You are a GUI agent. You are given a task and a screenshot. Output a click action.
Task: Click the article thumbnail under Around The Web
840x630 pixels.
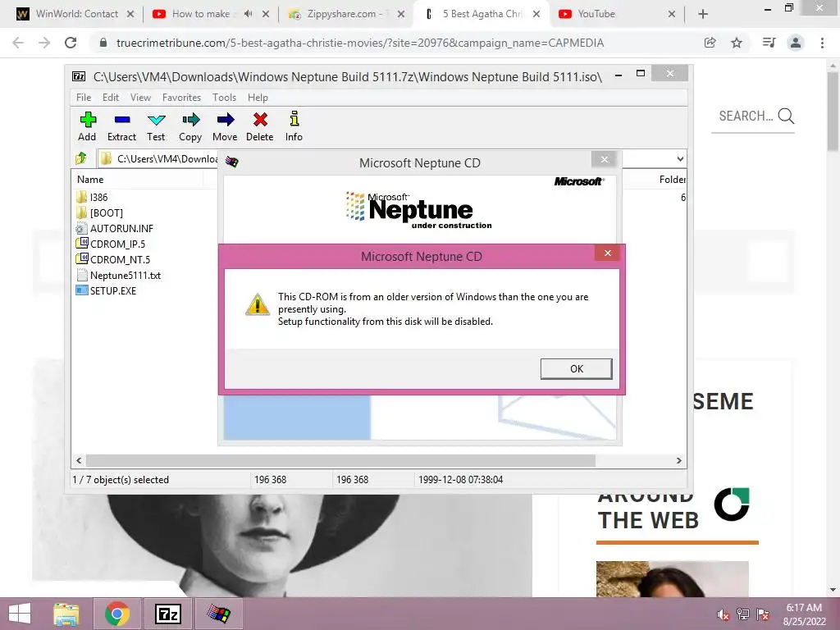(673, 579)
